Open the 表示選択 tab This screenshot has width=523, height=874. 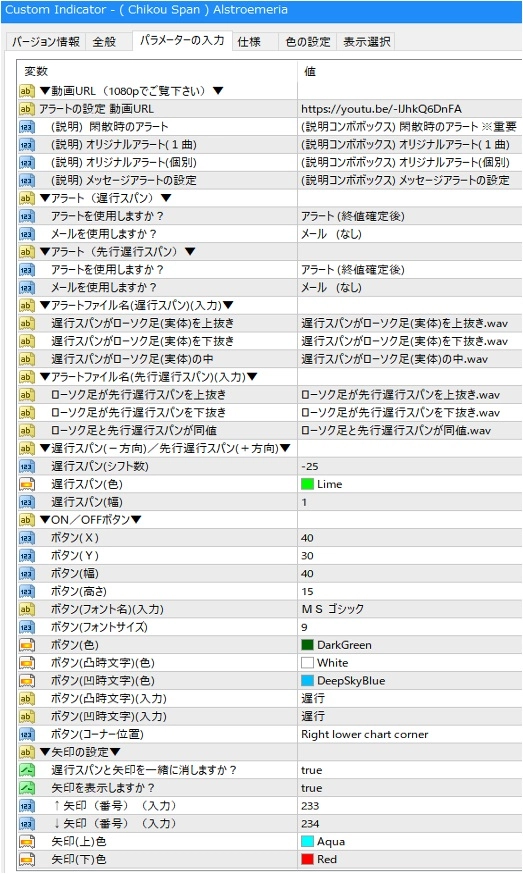[x=366, y=42]
